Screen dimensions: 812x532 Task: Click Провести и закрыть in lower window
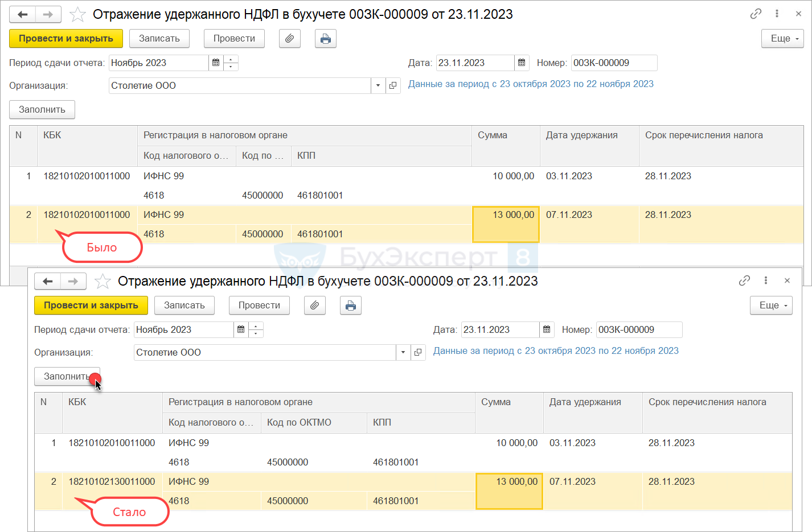pos(91,306)
